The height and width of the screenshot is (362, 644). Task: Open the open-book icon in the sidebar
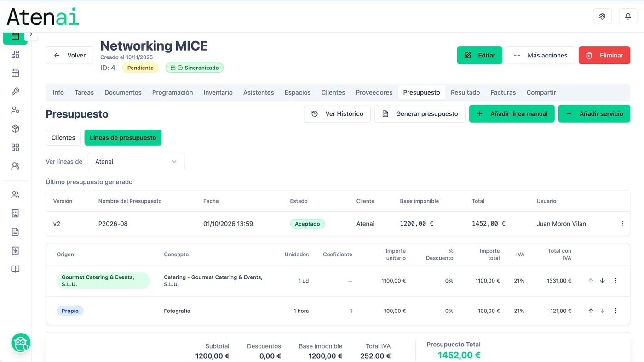pos(15,269)
